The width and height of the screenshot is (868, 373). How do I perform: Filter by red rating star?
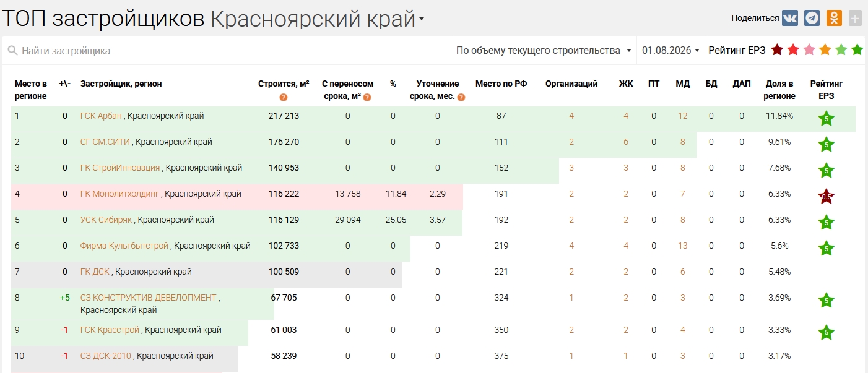pos(793,50)
